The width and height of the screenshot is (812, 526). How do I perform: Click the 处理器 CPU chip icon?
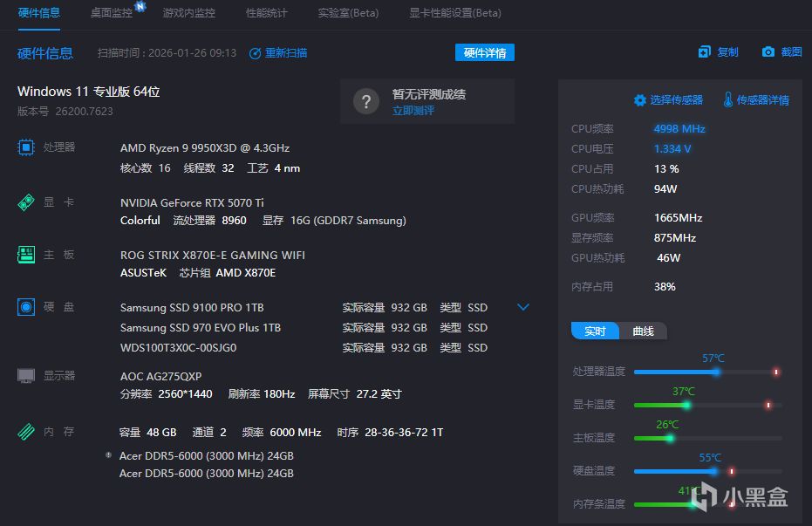pyautogui.click(x=26, y=147)
